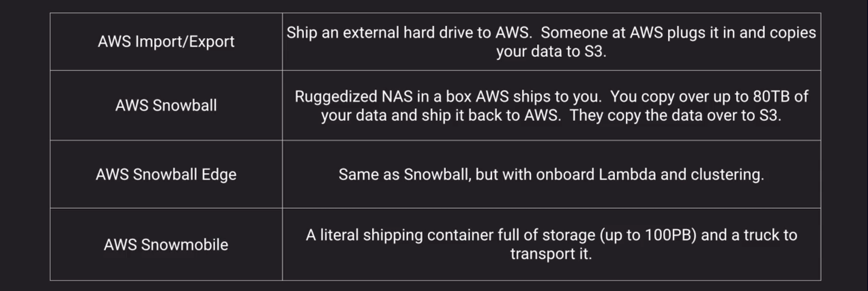Select the 'Same as Snowball' description text

pyautogui.click(x=551, y=174)
